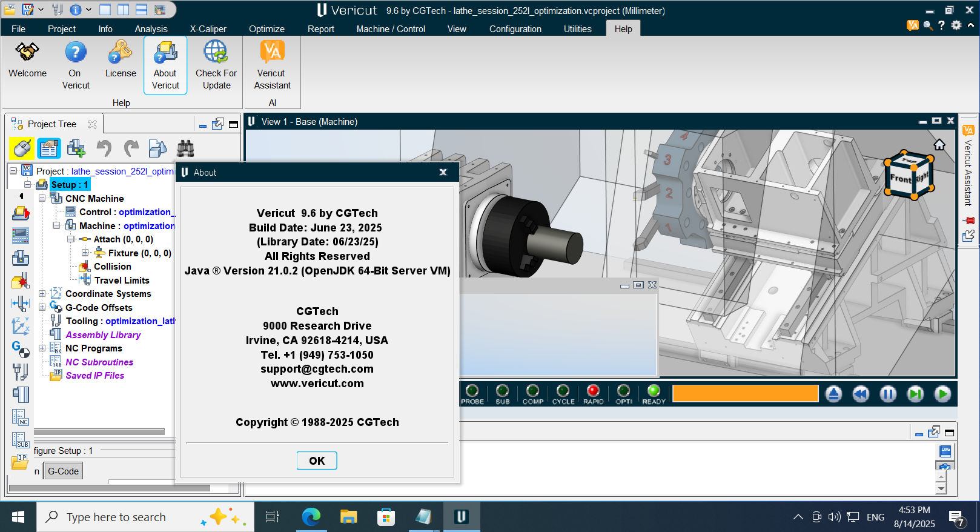980x532 pixels.
Task: Select the single view layout icon
Action: click(105, 10)
